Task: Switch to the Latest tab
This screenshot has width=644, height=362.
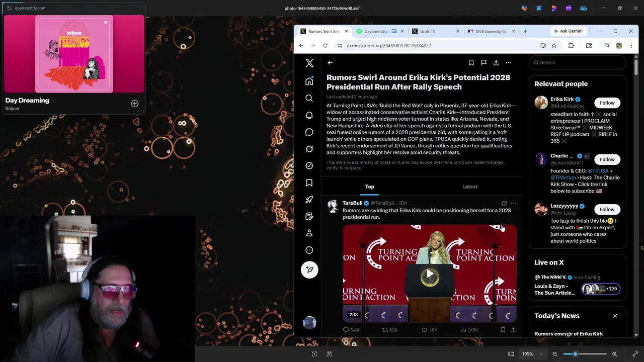Action: 470,187
